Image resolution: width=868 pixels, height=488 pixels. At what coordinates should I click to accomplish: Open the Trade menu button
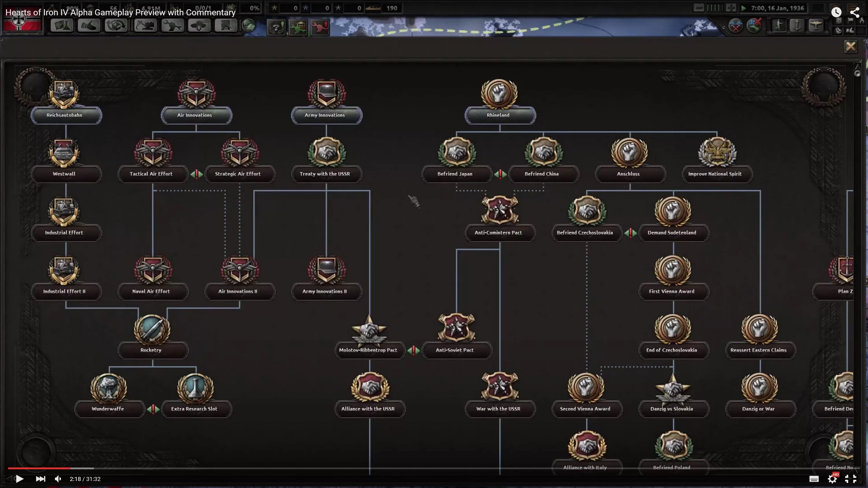tap(116, 26)
